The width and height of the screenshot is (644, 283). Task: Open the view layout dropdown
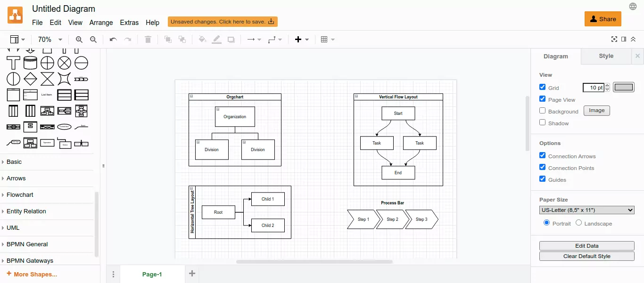coord(17,40)
